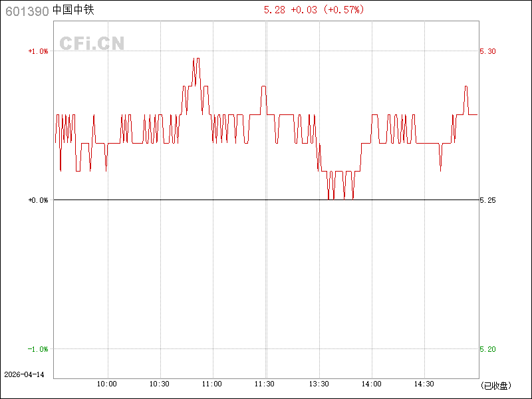This screenshot has width=532, height=399.
Task: Click the +1.0% left axis label
Action: 38,51
